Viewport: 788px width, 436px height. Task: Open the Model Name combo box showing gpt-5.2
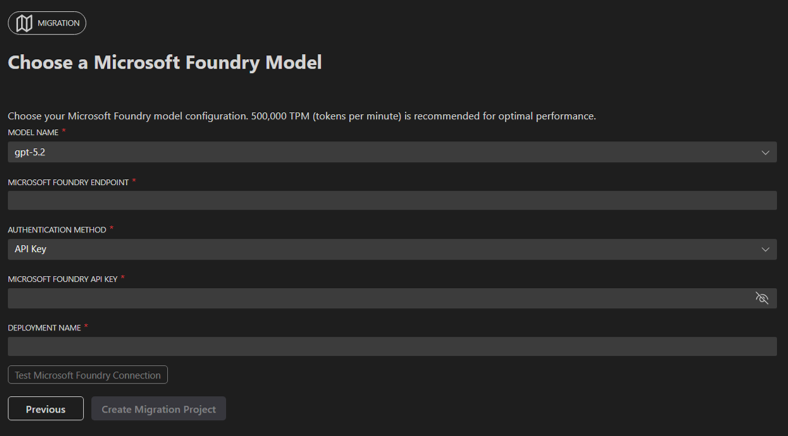pyautogui.click(x=392, y=152)
